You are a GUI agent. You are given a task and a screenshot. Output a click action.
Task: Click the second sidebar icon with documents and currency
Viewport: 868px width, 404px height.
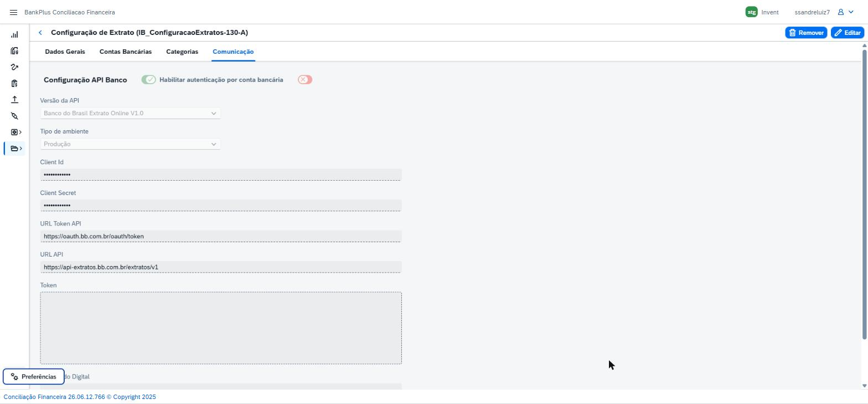(x=14, y=51)
